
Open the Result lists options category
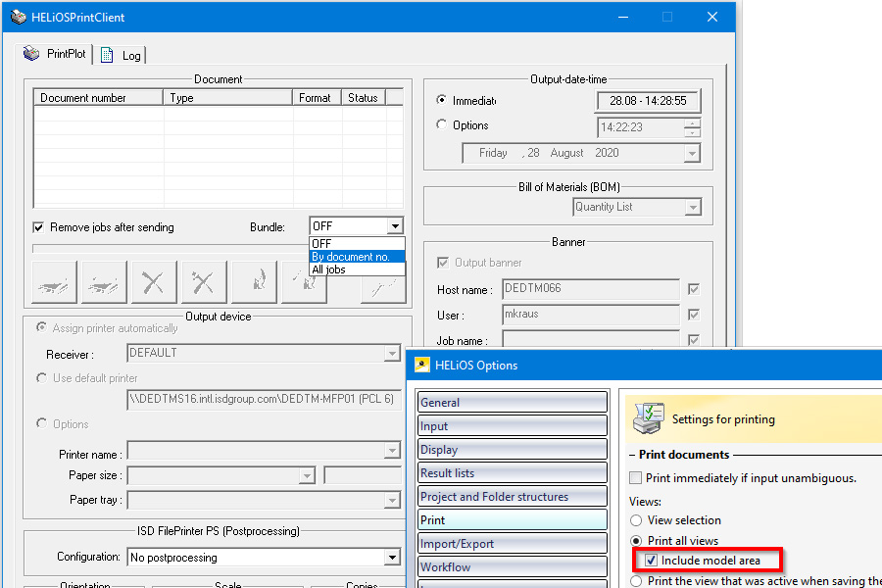pyautogui.click(x=513, y=473)
